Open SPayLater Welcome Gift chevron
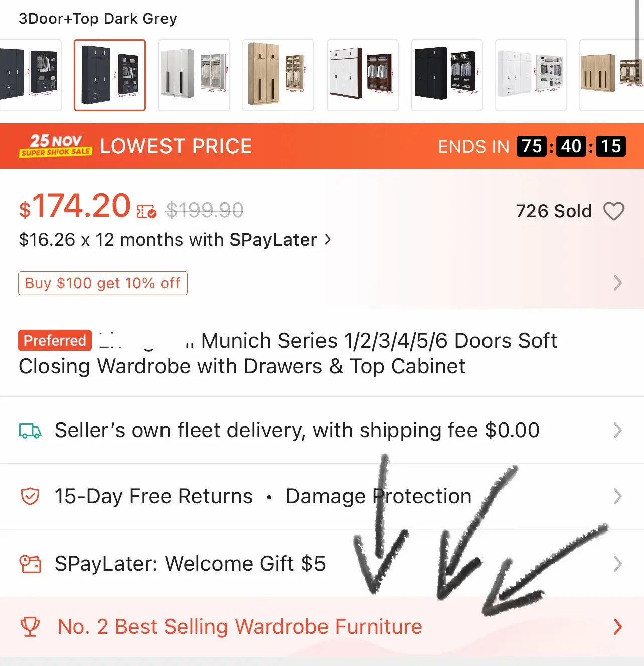644x666 pixels. pyautogui.click(x=618, y=564)
